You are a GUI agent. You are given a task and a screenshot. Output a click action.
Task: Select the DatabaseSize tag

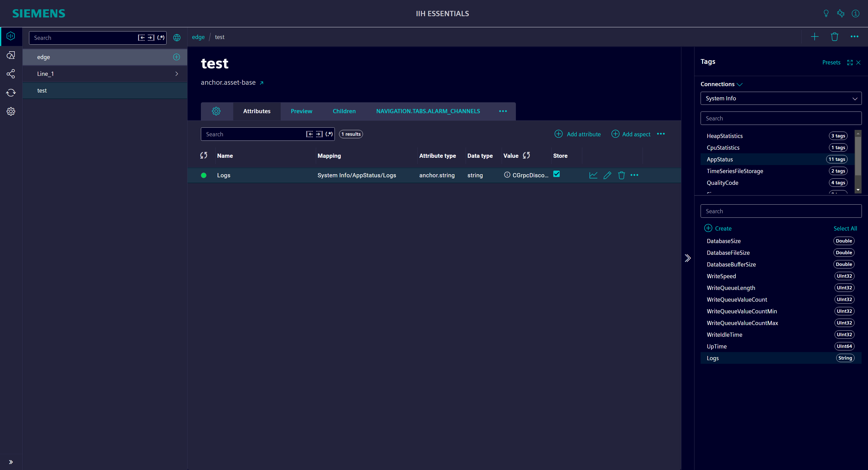[781, 241]
